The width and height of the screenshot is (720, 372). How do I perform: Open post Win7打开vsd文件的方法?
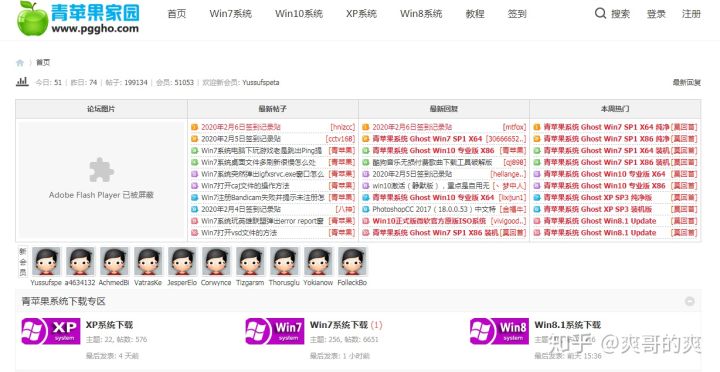pos(239,233)
